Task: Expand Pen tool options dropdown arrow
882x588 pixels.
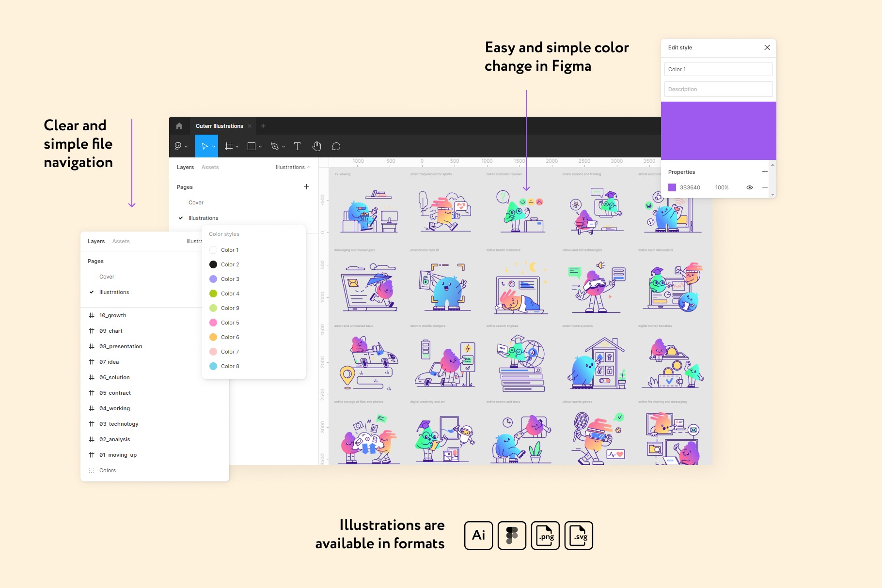Action: point(283,147)
